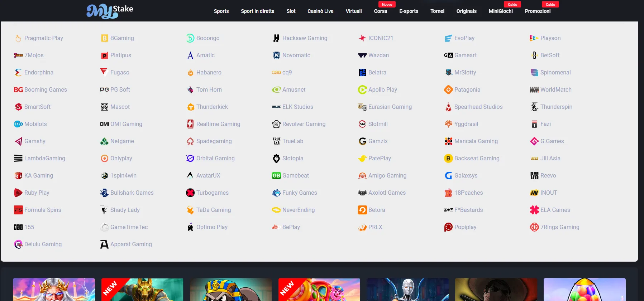Screen dimensions: 644x301
Task: Open the Spearhead Studios provider
Action: point(473,107)
